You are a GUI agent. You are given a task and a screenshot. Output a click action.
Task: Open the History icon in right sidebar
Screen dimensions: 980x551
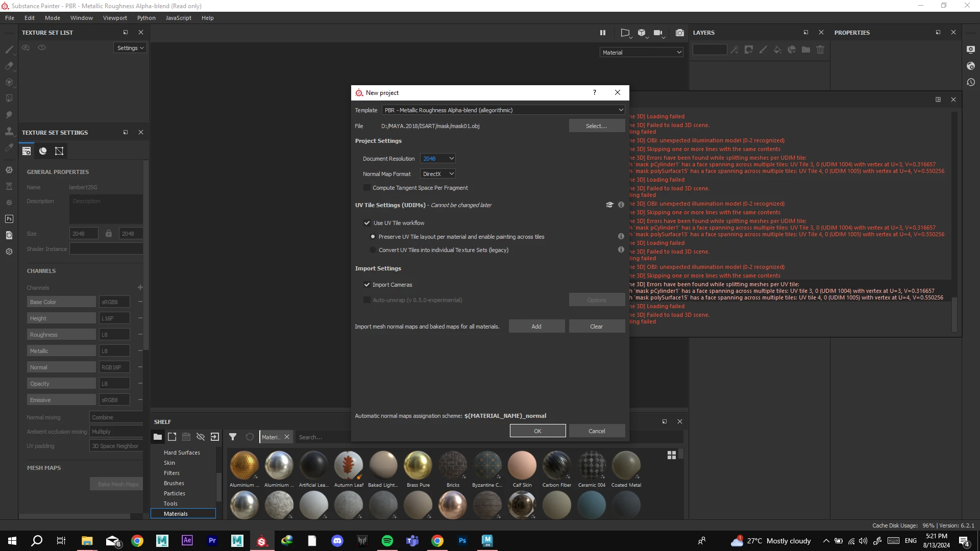971,82
